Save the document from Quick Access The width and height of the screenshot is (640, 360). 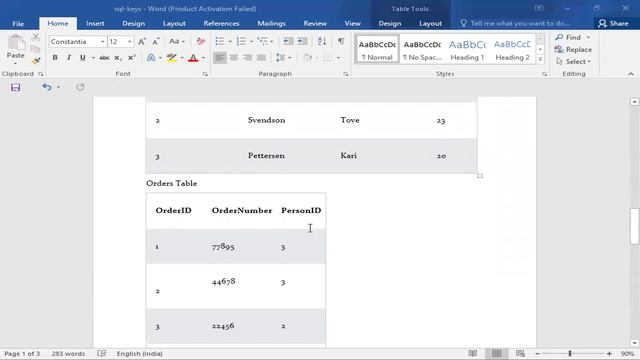pyautogui.click(x=16, y=87)
